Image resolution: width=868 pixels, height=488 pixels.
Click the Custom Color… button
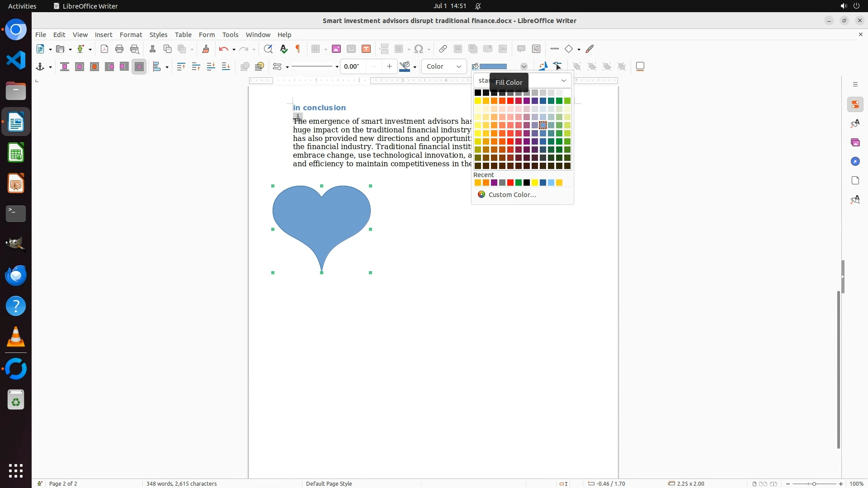pos(512,195)
